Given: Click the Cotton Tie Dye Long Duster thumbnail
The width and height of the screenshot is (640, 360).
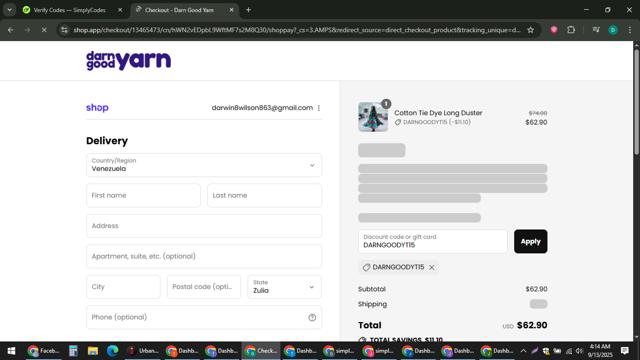Looking at the screenshot, I should click(x=373, y=117).
